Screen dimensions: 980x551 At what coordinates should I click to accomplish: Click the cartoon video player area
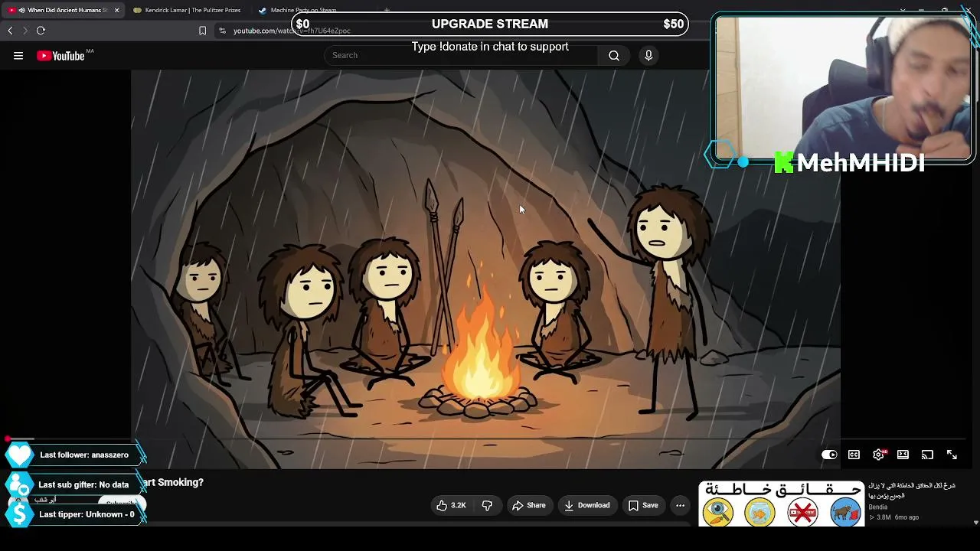click(485, 268)
